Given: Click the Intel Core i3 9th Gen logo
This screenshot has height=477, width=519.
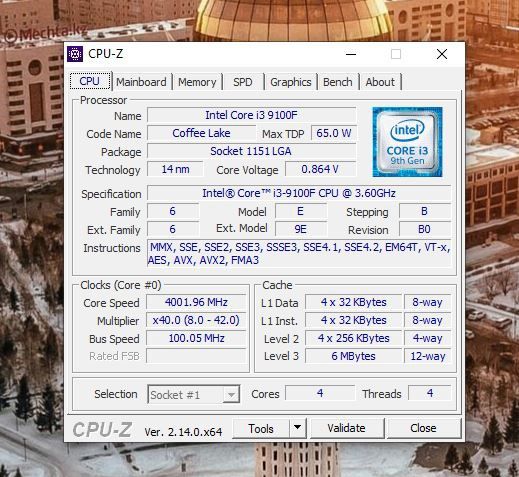Looking at the screenshot, I should click(x=407, y=142).
